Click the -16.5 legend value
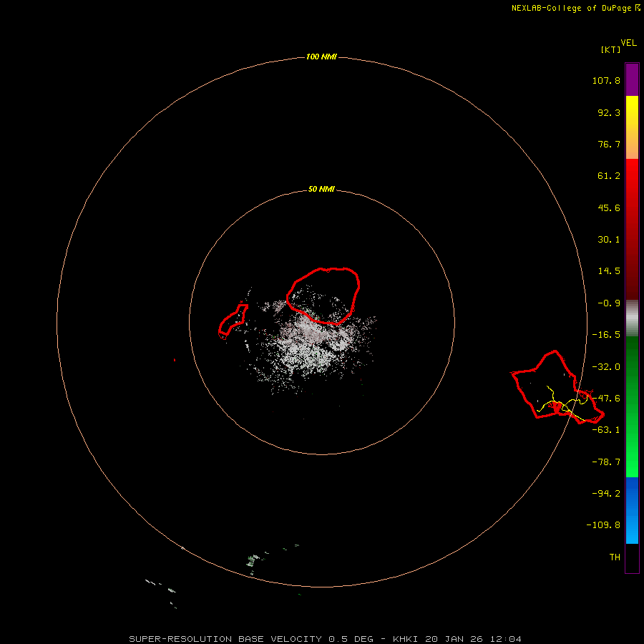 [x=606, y=335]
